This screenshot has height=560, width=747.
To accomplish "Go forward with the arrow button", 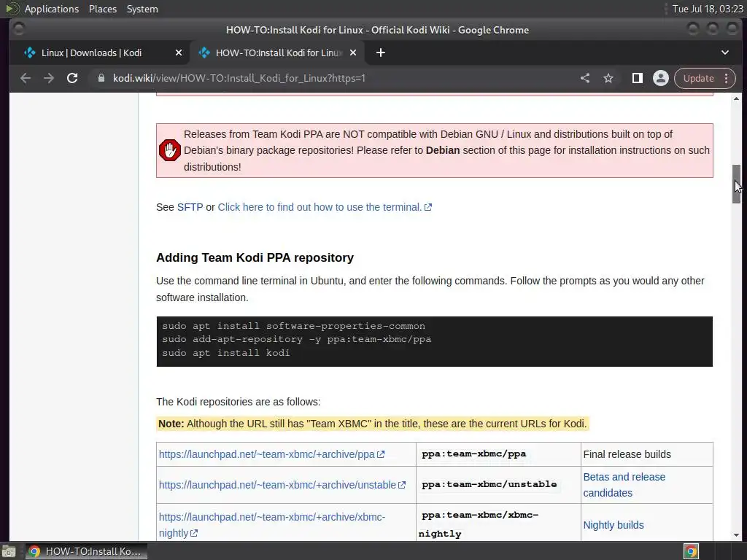I will pyautogui.click(x=49, y=78).
